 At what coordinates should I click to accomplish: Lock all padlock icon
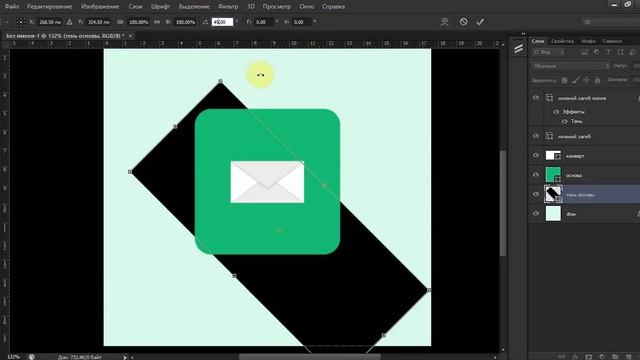point(597,80)
